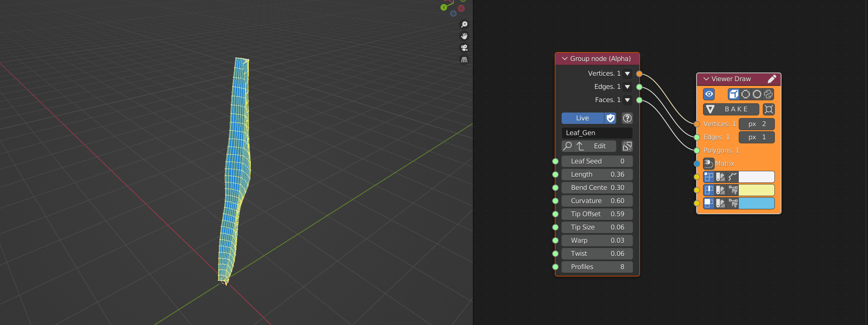
Task: Toggle the camera view icon
Action: (464, 48)
